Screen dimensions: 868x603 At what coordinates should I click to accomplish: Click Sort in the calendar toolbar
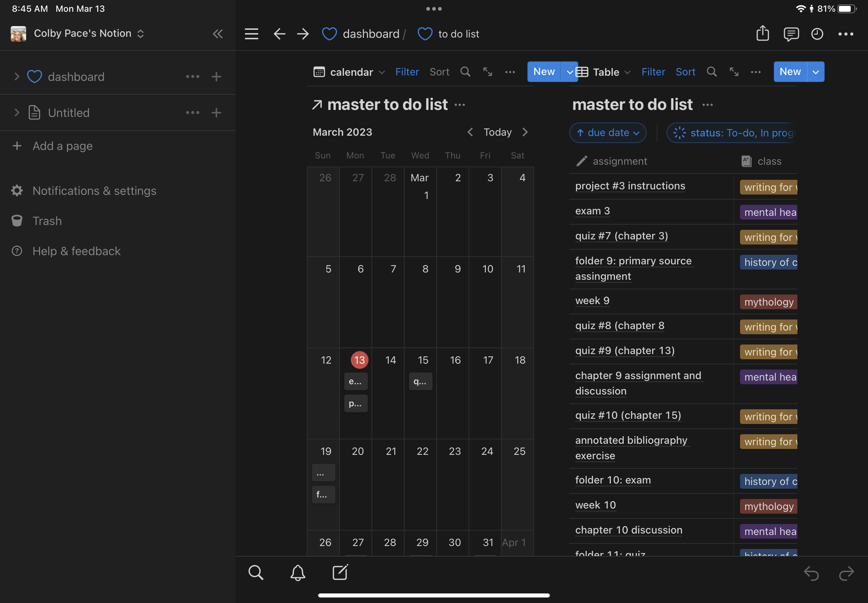click(439, 72)
